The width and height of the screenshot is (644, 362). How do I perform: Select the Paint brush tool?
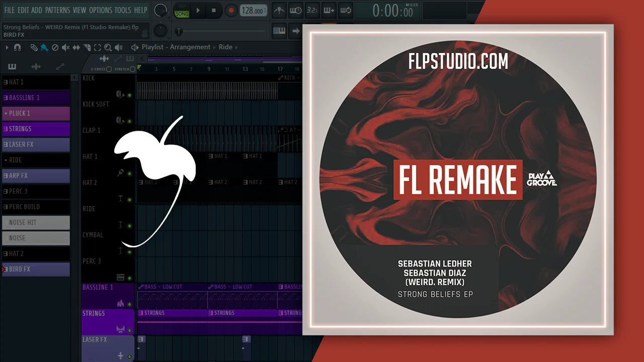pos(44,47)
